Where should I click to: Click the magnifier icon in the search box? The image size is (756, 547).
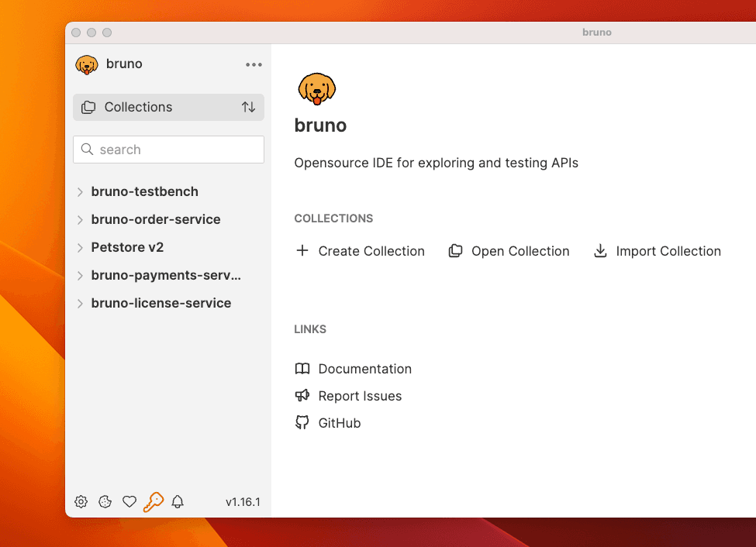[x=88, y=150]
